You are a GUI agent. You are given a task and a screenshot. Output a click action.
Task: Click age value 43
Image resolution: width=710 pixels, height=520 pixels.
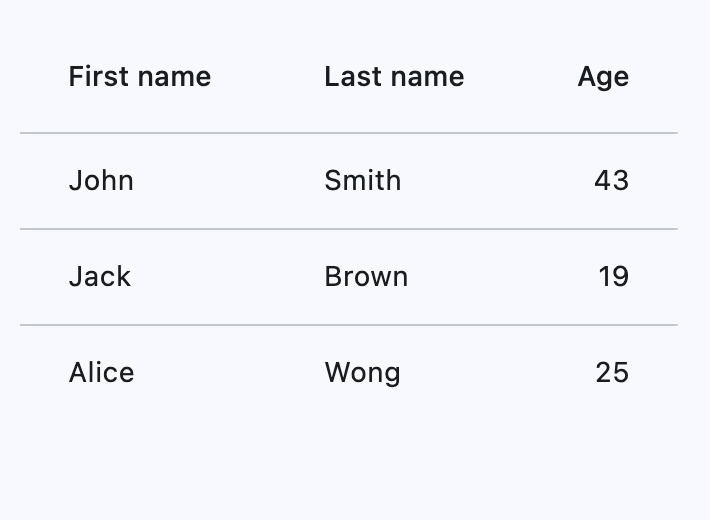611,181
